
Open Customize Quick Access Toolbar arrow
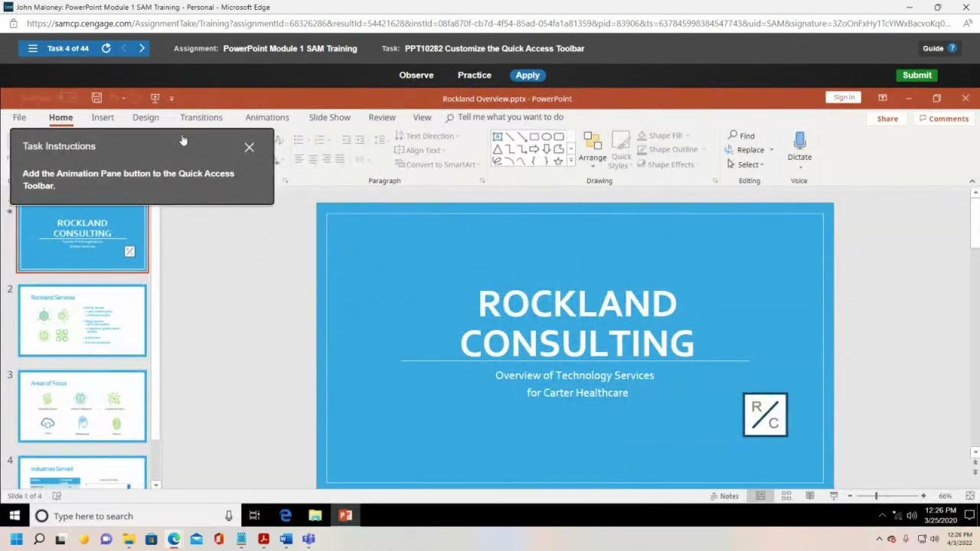[171, 98]
